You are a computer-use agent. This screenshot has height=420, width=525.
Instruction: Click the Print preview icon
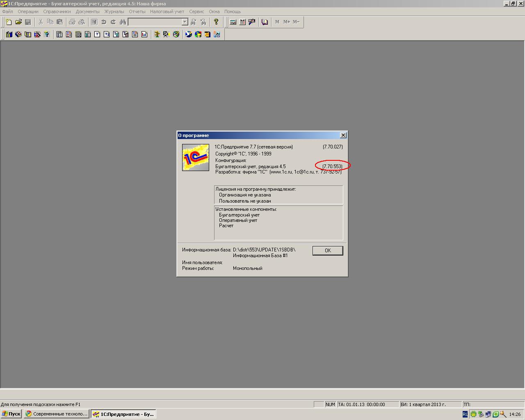(82, 22)
